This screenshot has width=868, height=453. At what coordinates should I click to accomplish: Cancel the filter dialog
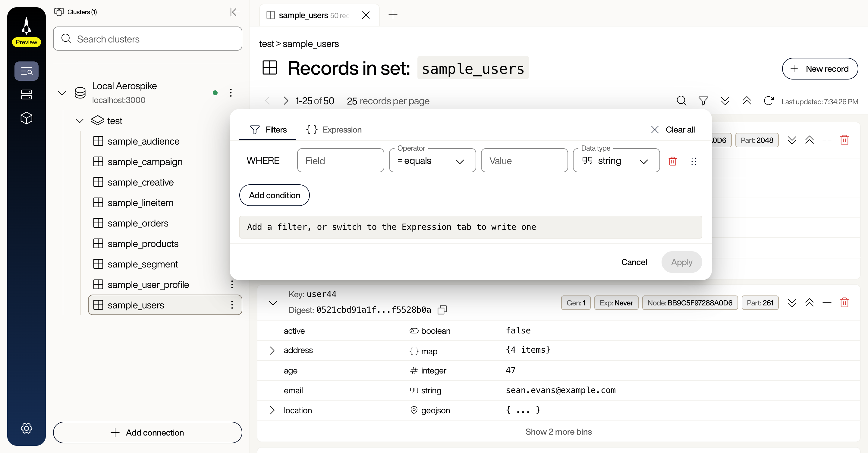[x=634, y=262]
